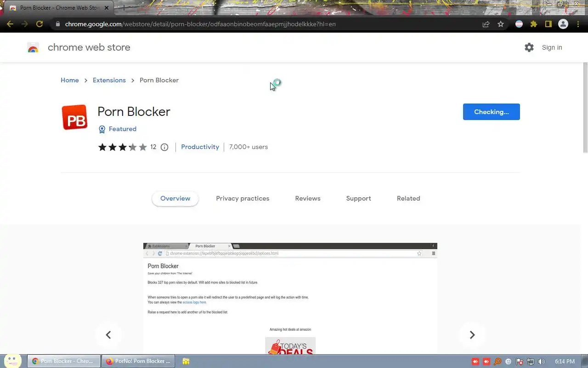Open a new tab with plus button
The image size is (588, 368).
pyautogui.click(x=123, y=8)
